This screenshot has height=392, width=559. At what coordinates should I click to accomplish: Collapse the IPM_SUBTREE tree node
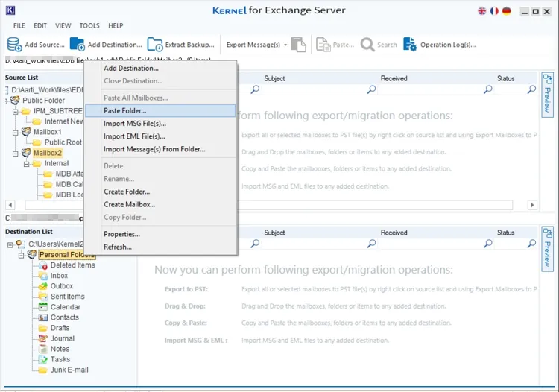pos(16,112)
